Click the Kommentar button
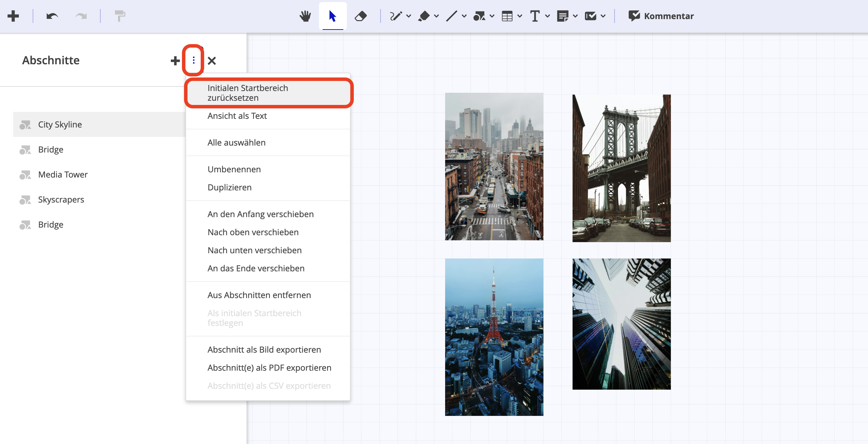Image resolution: width=868 pixels, height=444 pixels. tap(661, 16)
